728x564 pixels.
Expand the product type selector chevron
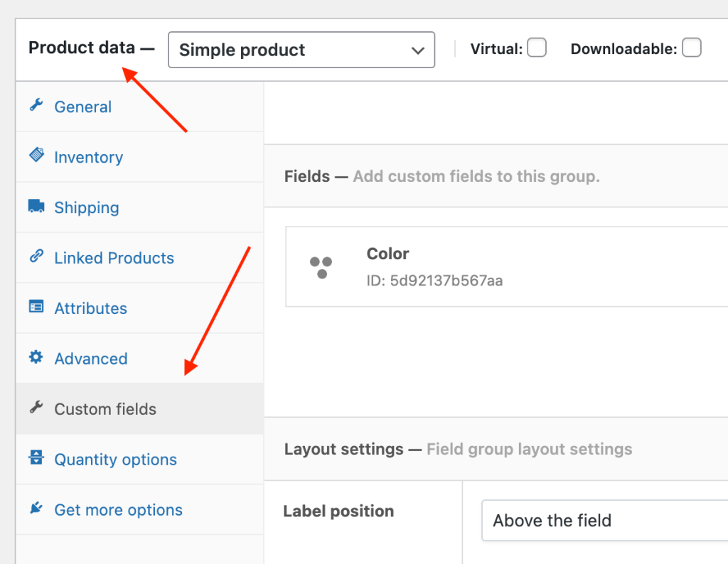(417, 50)
